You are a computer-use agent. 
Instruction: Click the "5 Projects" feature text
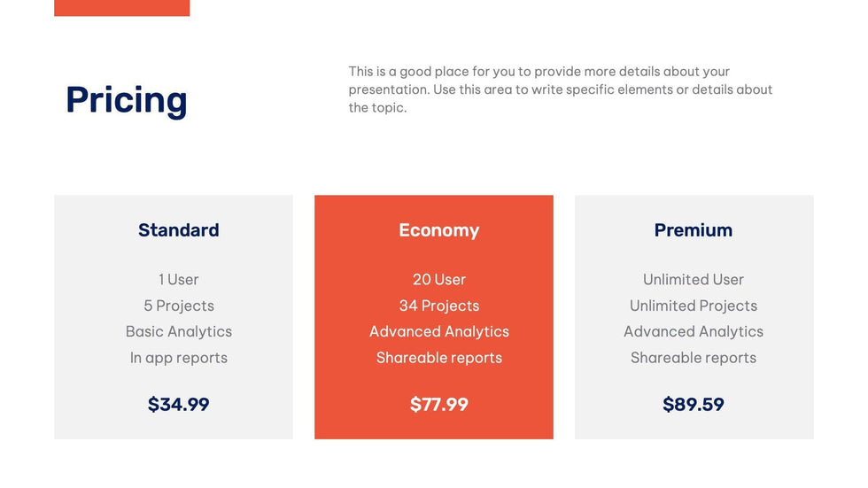[178, 306]
